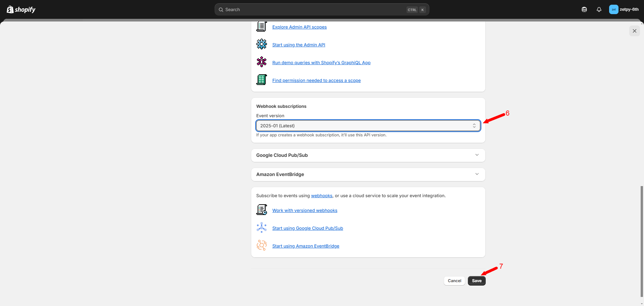The image size is (644, 306).
Task: Close the configuration panel with X
Action: point(634,31)
